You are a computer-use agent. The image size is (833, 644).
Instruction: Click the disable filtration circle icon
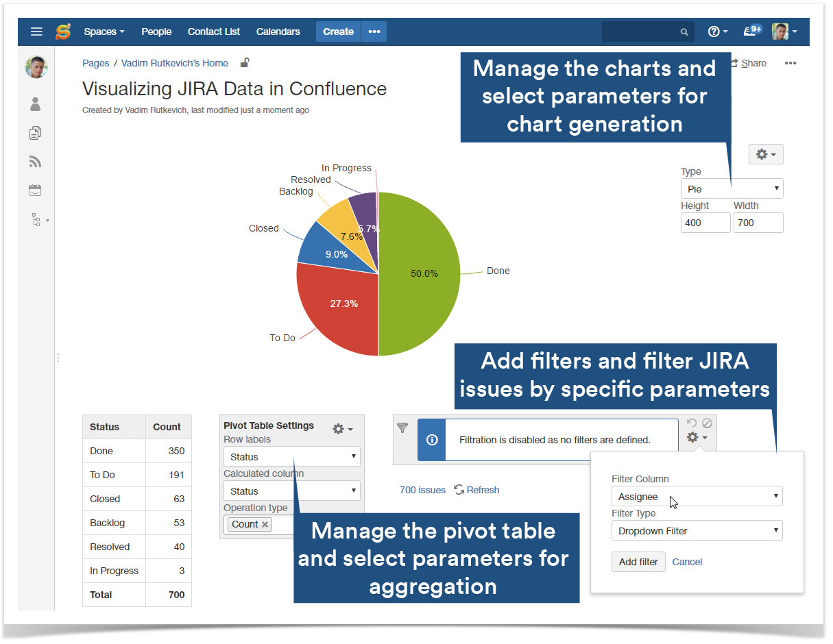[x=707, y=423]
